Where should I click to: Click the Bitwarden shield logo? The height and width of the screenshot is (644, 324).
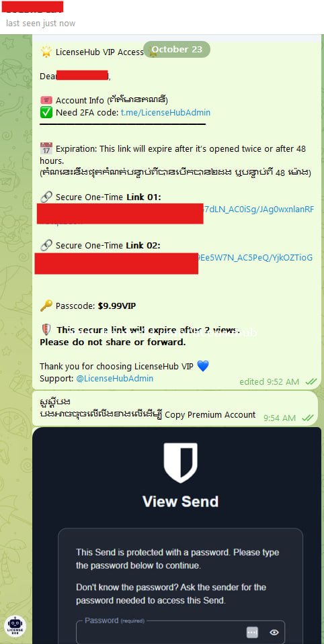tap(181, 463)
